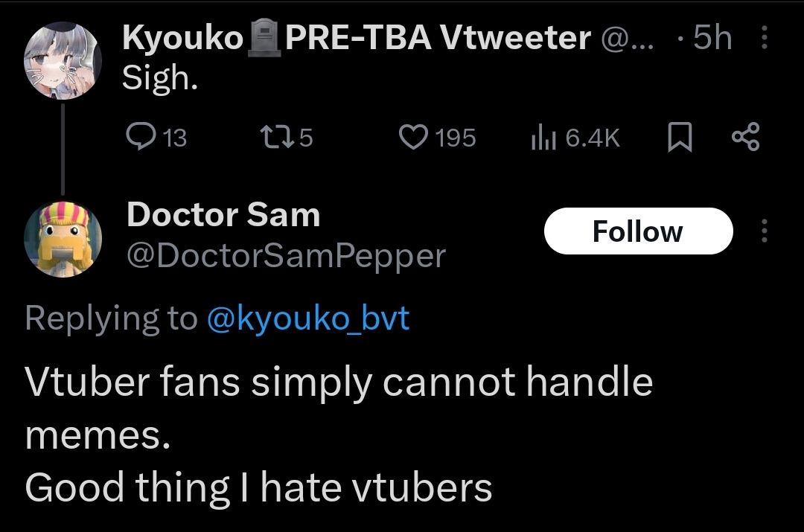
Task: Click the truncated @... handle beside Kyouko's name
Action: pos(627,39)
